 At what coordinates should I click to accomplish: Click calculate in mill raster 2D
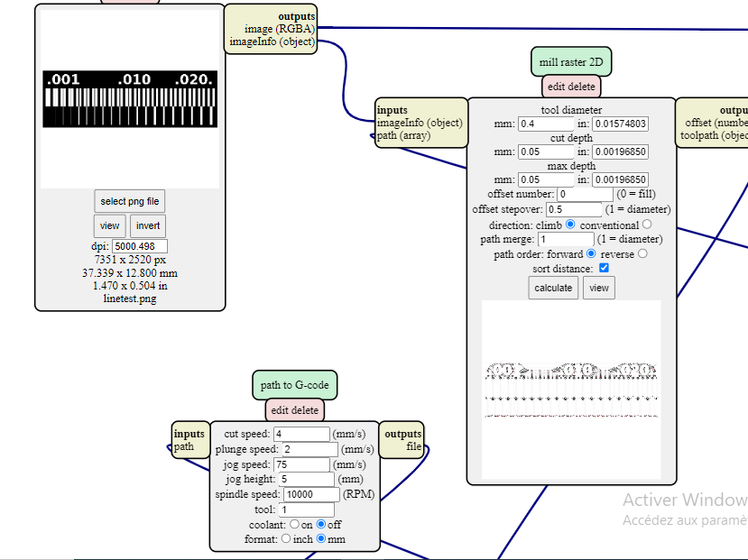(553, 288)
